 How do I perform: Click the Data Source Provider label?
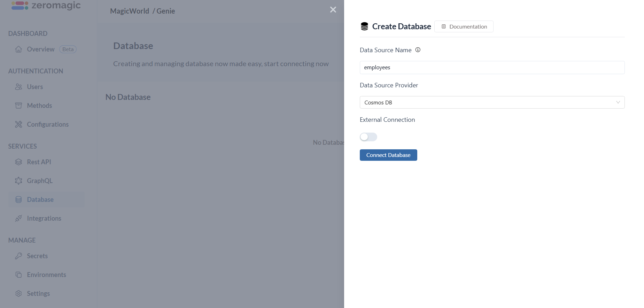pos(389,85)
